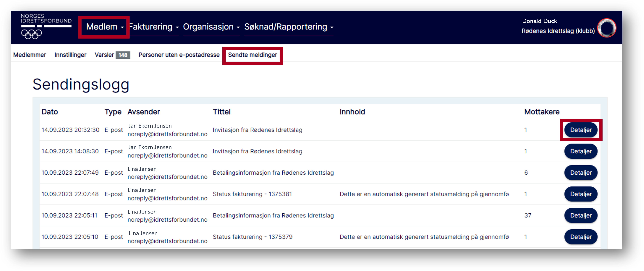Open Detaljer for 10.09.2023 22:05:11 message
This screenshot has height=271, width=644.
581,215
